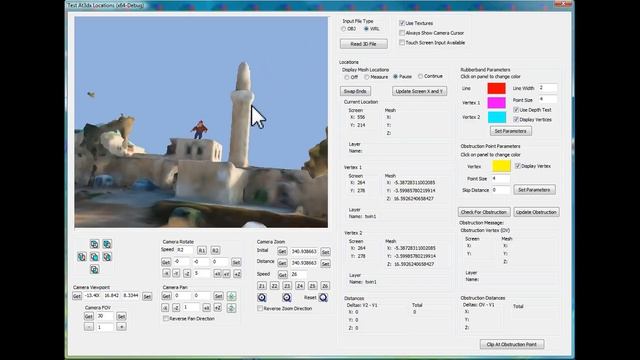Click the left magnifier icon under Z1

[x=262, y=298]
